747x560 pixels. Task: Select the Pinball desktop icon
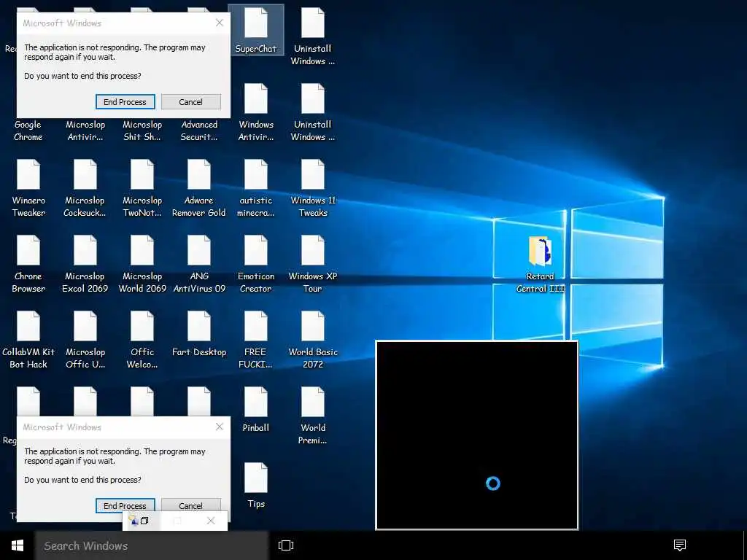(256, 410)
